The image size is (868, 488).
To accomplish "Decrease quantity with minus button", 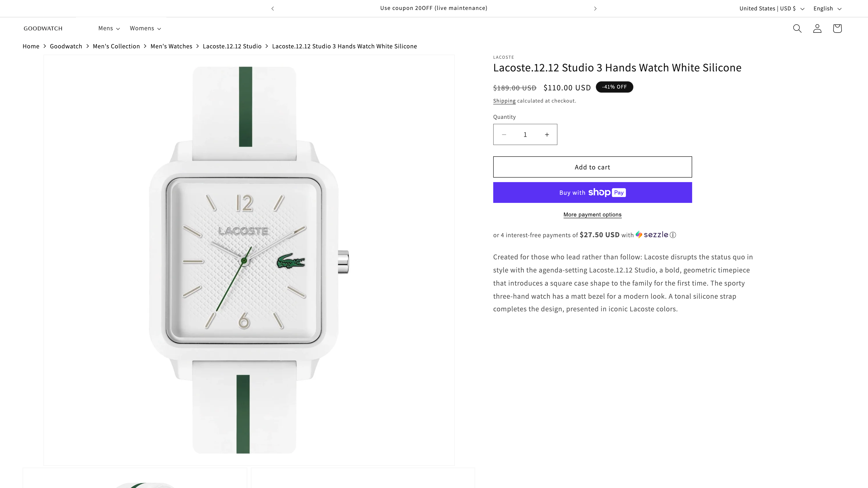I will (x=504, y=135).
